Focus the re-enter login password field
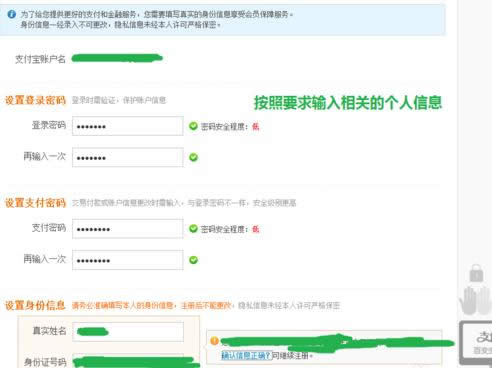The width and height of the screenshot is (492, 368). coord(128,157)
